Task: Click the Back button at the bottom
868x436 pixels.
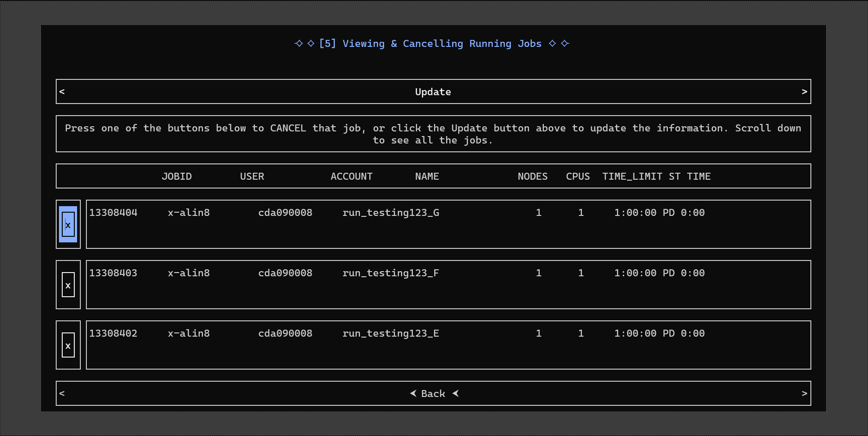Action: point(433,393)
